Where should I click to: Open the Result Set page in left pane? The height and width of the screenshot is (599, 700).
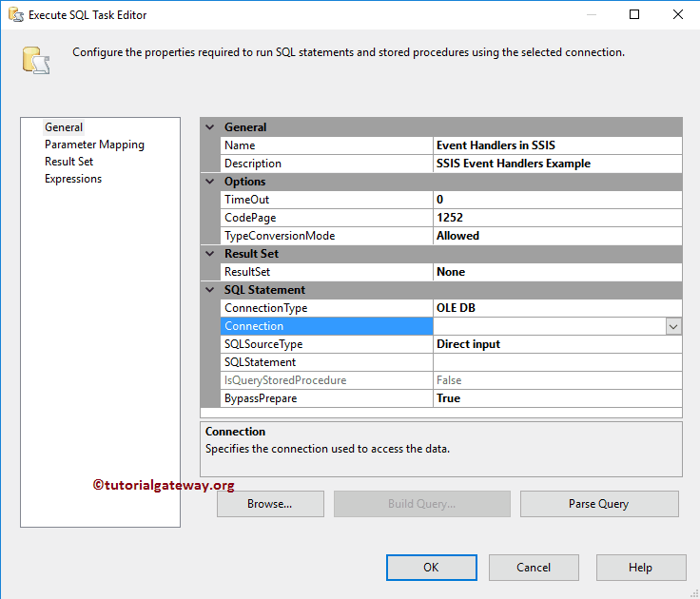[x=68, y=162]
